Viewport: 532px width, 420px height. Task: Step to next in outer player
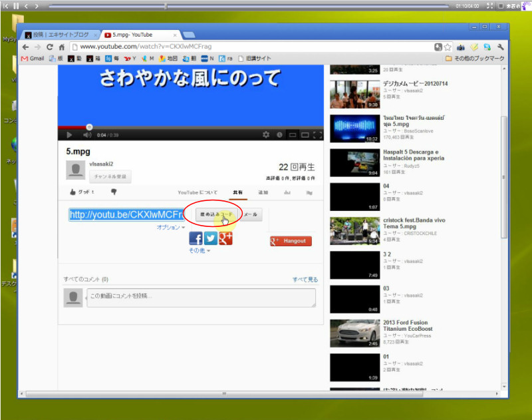click(x=37, y=6)
